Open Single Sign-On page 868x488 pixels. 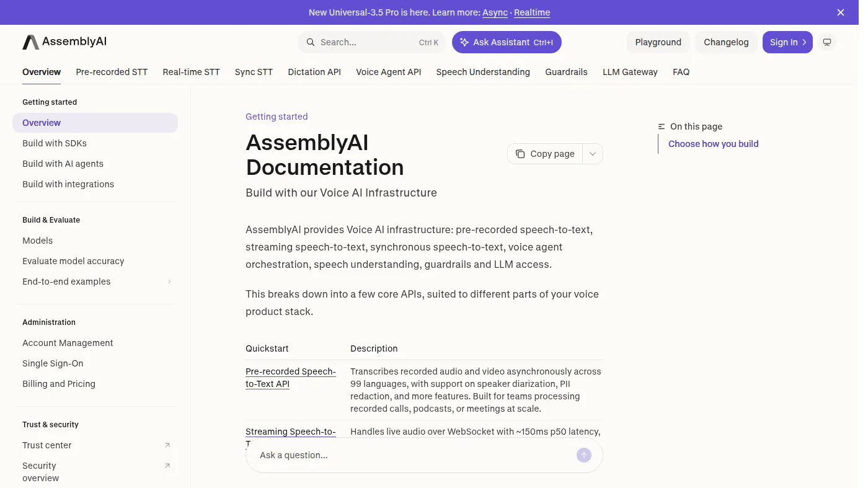tap(95, 363)
